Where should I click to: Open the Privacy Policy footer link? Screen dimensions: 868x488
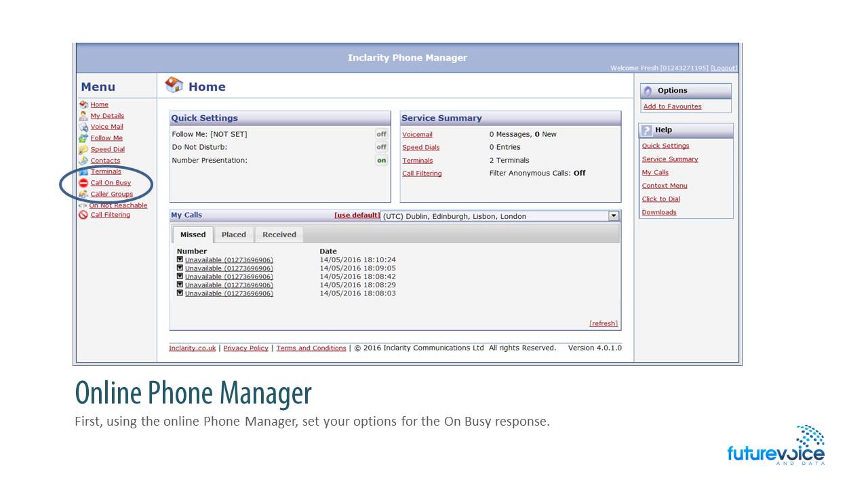245,348
